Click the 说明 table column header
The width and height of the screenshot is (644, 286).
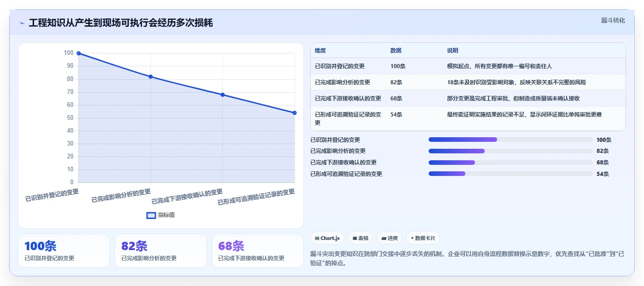[453, 51]
